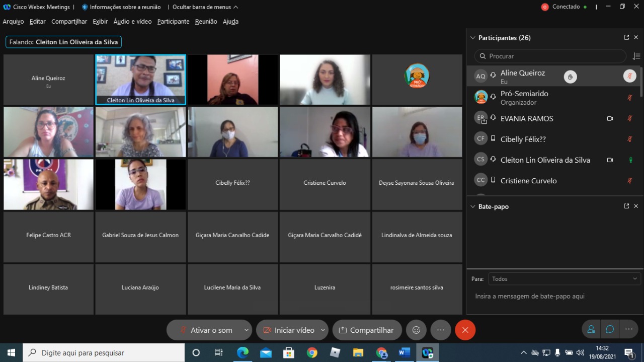Toggle Aline Queiroz's muted microphone icon

[629, 76]
